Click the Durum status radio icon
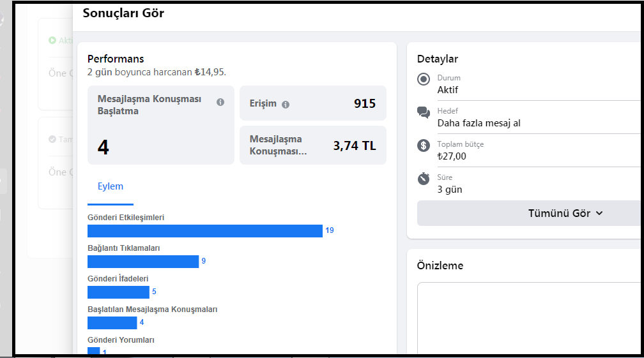This screenshot has width=644, height=358. tap(424, 79)
